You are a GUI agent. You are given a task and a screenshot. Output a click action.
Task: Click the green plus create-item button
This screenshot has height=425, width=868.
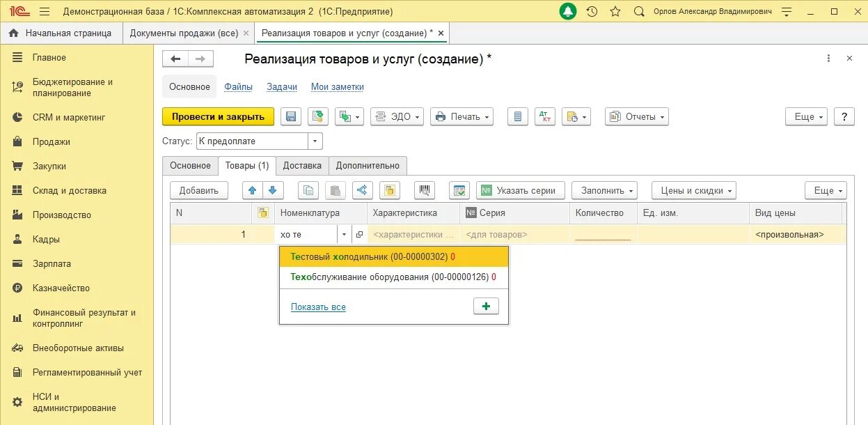(486, 306)
